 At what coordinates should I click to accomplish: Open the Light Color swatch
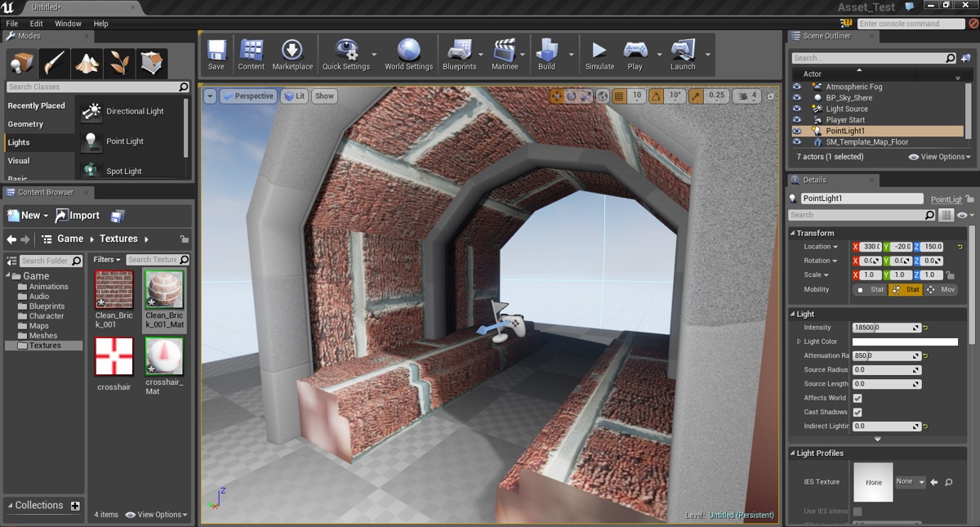coord(906,341)
